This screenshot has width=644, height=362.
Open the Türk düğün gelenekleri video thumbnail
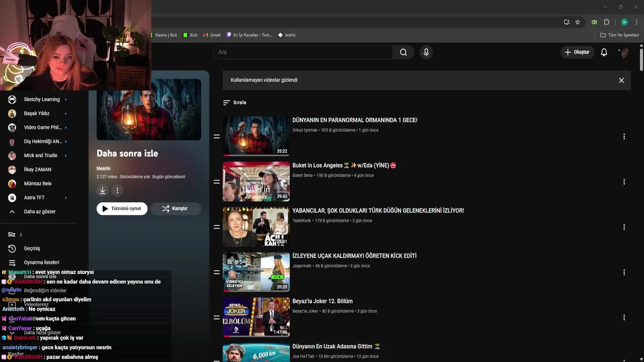pyautogui.click(x=256, y=227)
